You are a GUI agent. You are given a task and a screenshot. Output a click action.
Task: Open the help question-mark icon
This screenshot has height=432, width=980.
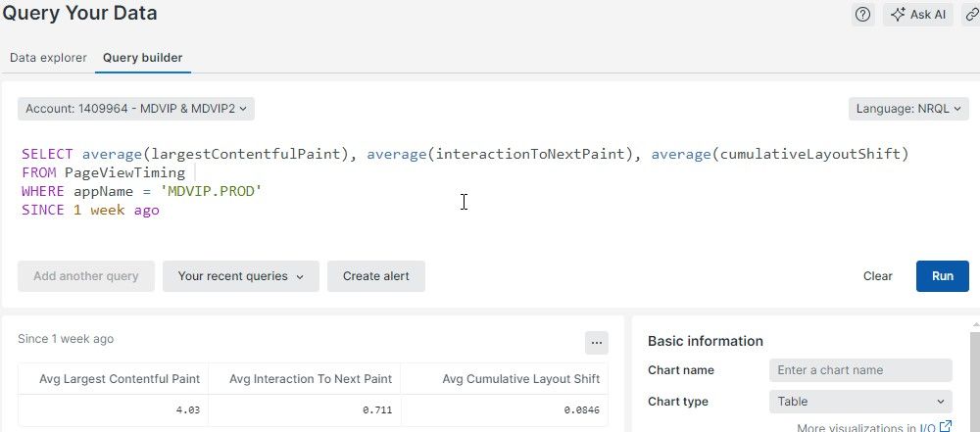tap(862, 15)
